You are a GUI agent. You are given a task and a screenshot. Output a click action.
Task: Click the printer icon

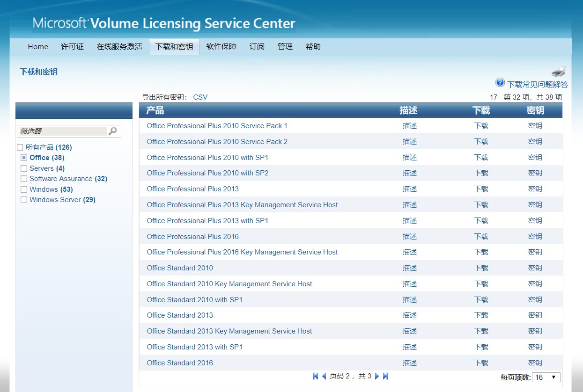(x=559, y=72)
